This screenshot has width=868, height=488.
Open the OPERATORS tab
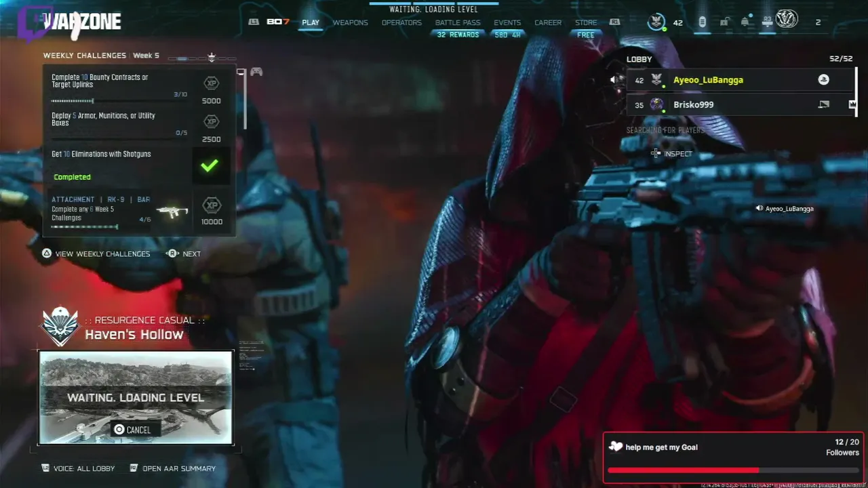tap(401, 22)
